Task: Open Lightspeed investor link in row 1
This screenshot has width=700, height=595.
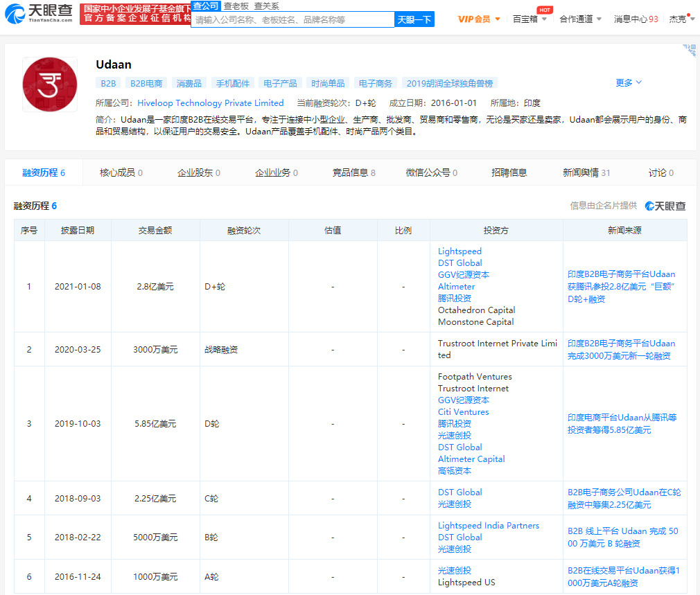Action: (x=460, y=251)
